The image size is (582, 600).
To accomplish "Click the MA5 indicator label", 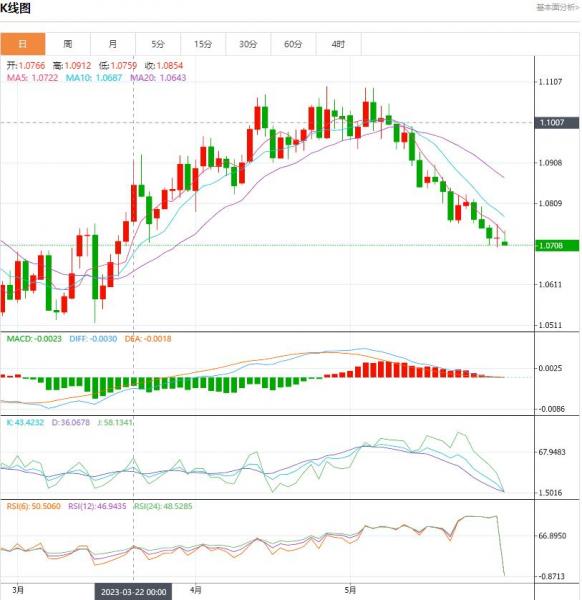I will [33, 78].
